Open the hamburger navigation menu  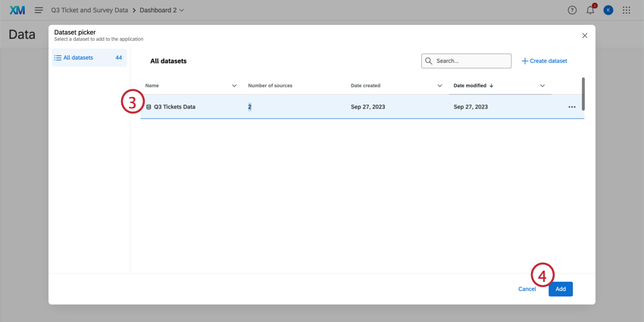(39, 11)
